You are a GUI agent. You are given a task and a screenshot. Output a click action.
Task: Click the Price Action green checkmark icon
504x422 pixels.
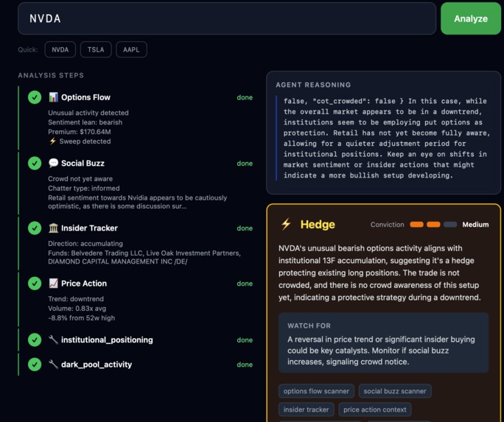pyautogui.click(x=35, y=284)
